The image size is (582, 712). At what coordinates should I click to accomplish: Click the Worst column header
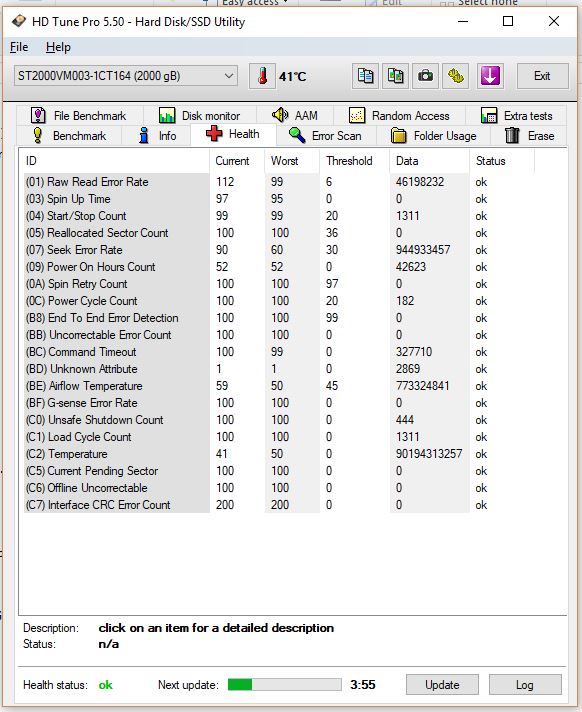point(292,161)
